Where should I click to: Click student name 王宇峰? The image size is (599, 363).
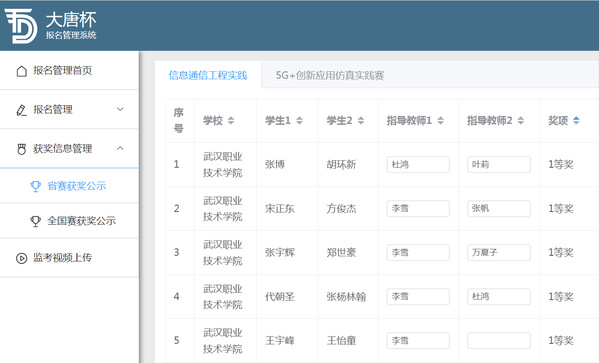[280, 340]
